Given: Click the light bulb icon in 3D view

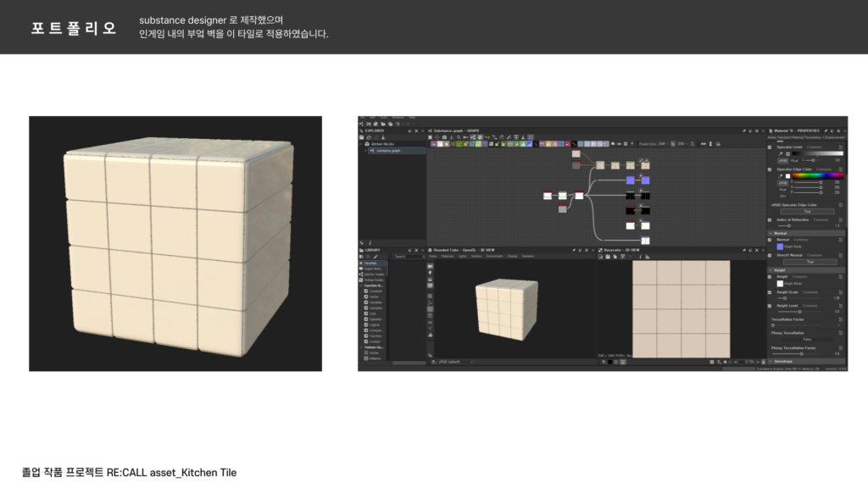Looking at the screenshot, I should pos(431,272).
